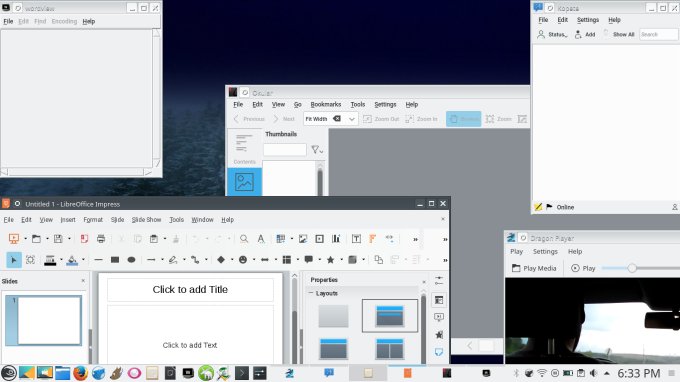Toggle the Zoom tool in Okular toolbar
The height and width of the screenshot is (382, 680).
click(x=499, y=119)
